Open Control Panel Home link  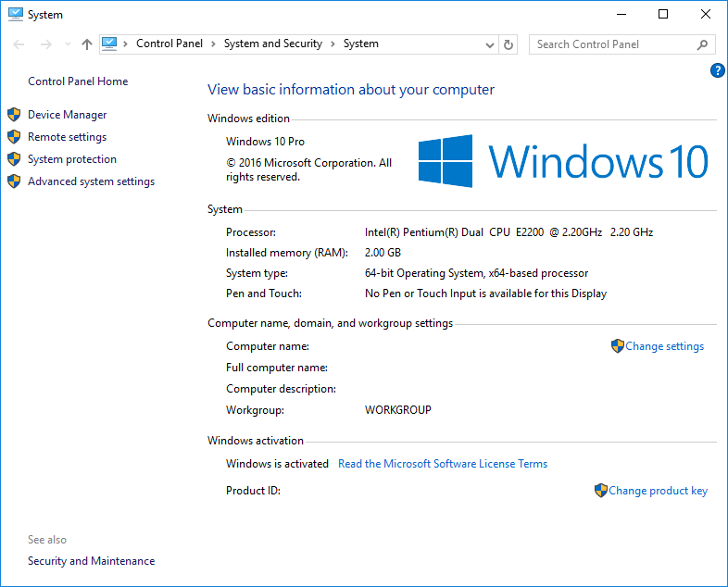[78, 81]
